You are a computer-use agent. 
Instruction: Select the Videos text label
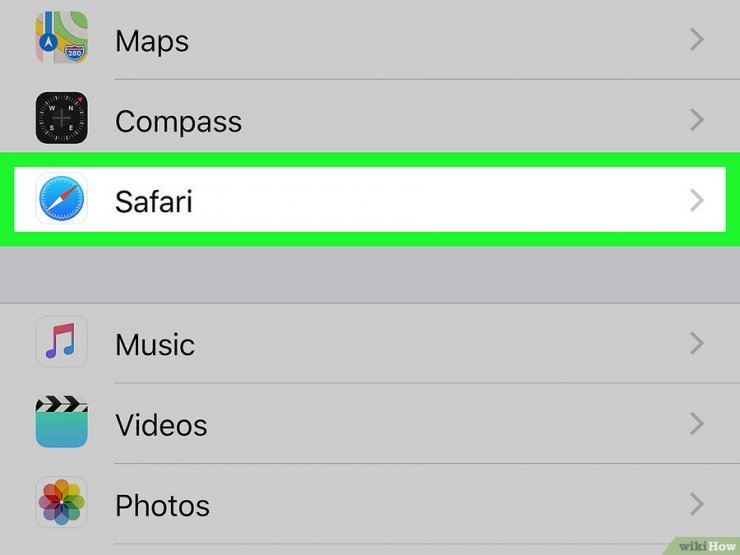point(161,425)
